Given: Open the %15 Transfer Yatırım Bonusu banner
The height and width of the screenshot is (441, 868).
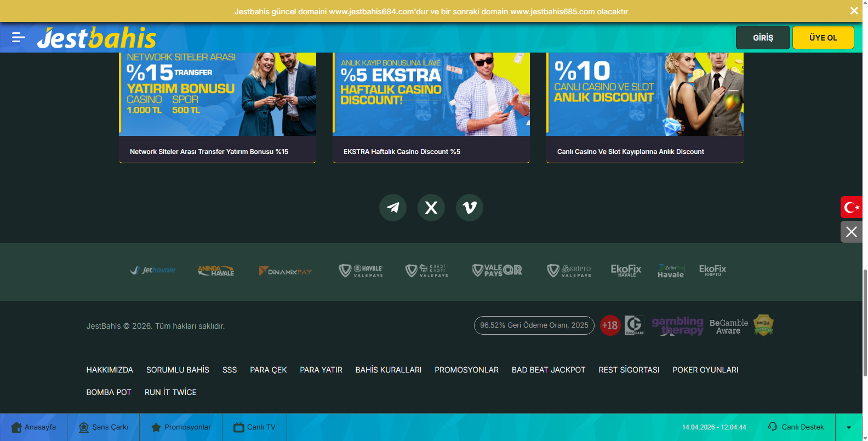Looking at the screenshot, I should coord(218,94).
